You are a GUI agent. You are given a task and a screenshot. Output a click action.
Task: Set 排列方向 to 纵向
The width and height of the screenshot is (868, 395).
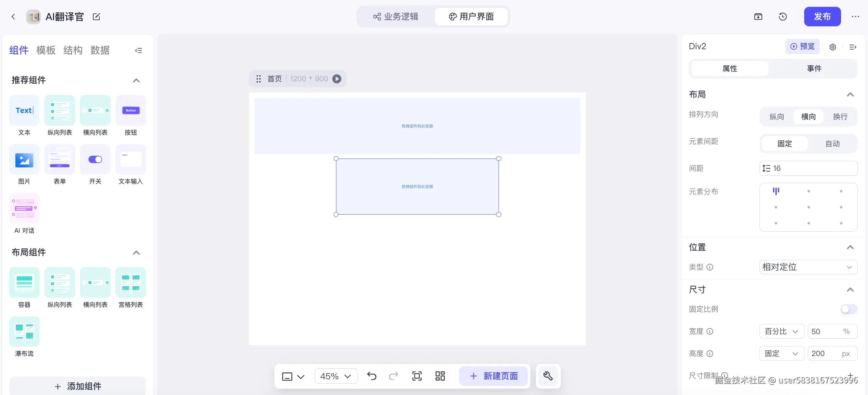click(x=777, y=117)
